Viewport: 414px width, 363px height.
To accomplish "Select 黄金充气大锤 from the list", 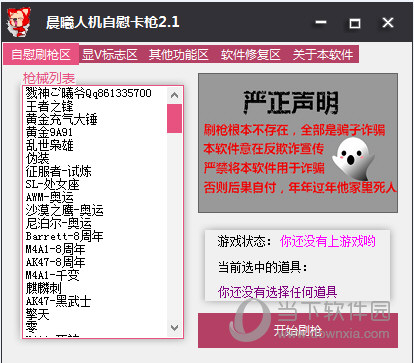I will tap(61, 119).
